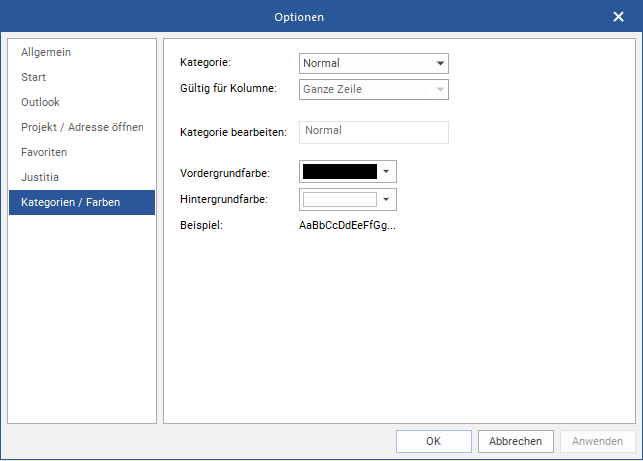Open Projekt / Adresse öffnen settings
This screenshot has height=461, width=643.
pos(82,127)
